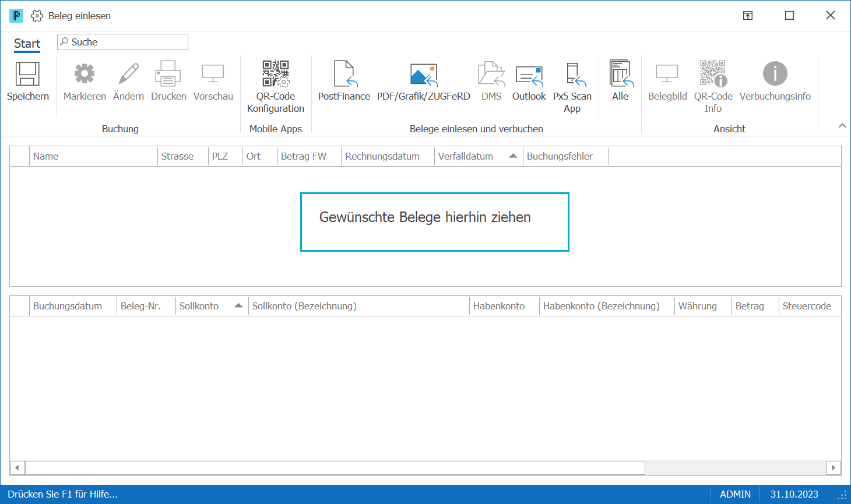Sort by the Strasse column header
Screen dimensions: 851x504
pos(183,156)
